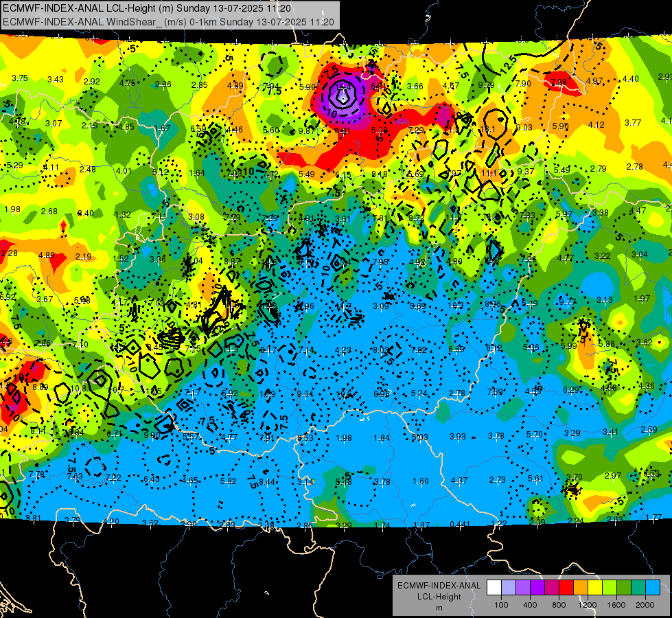Select the magenta legend swatch
672x618 pixels.
(552, 588)
